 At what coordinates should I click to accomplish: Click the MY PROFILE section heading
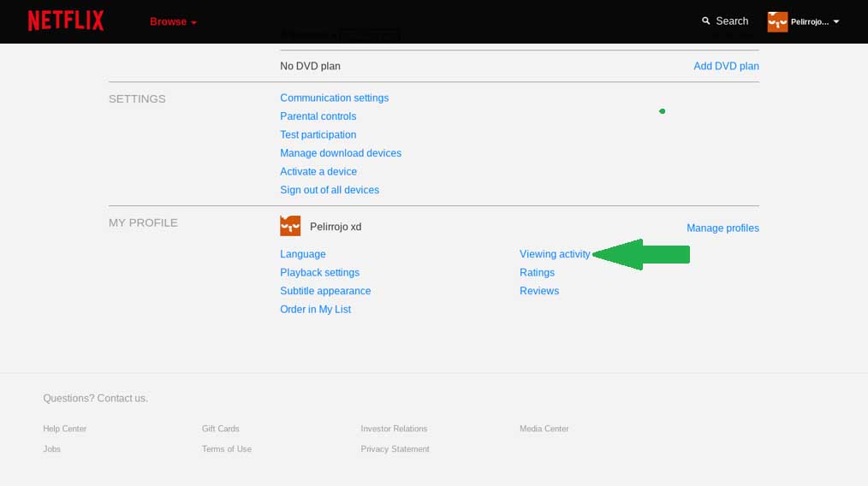(143, 222)
